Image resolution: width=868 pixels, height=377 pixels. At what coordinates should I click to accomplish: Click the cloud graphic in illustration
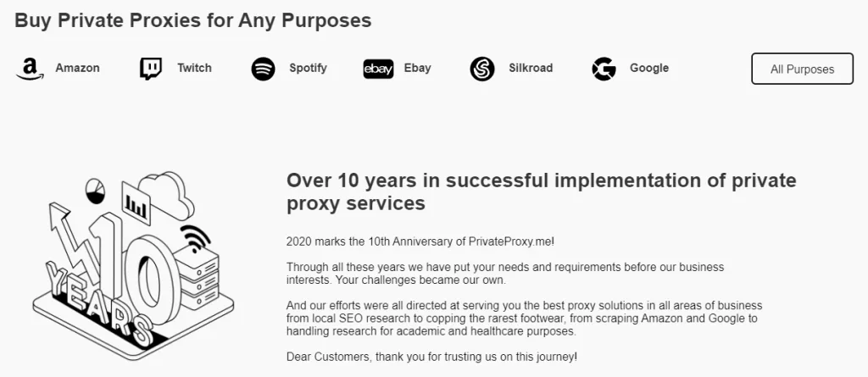171,192
